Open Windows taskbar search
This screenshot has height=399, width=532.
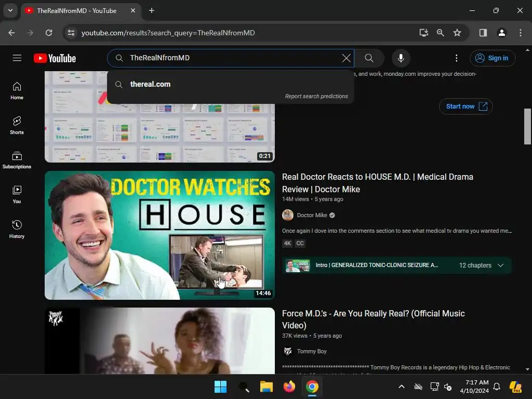click(244, 387)
